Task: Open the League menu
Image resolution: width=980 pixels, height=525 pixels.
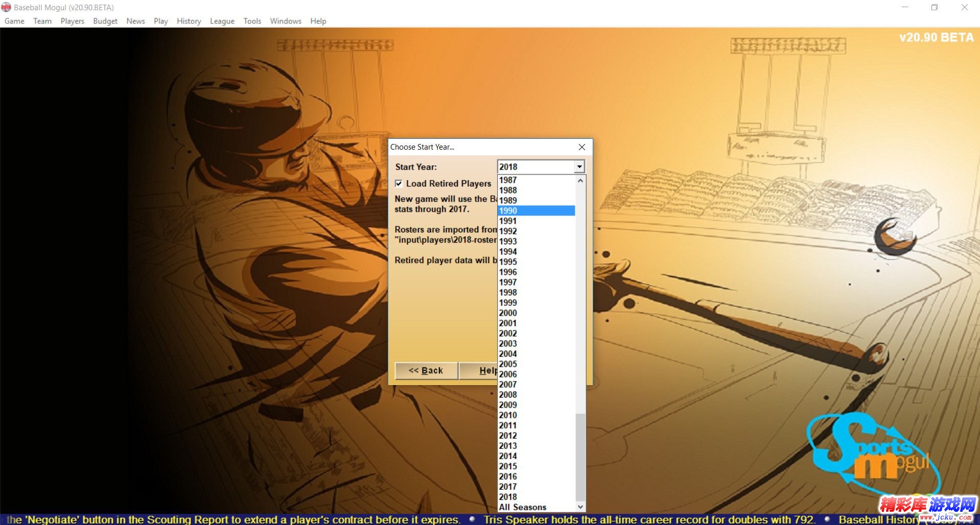Action: pyautogui.click(x=222, y=21)
